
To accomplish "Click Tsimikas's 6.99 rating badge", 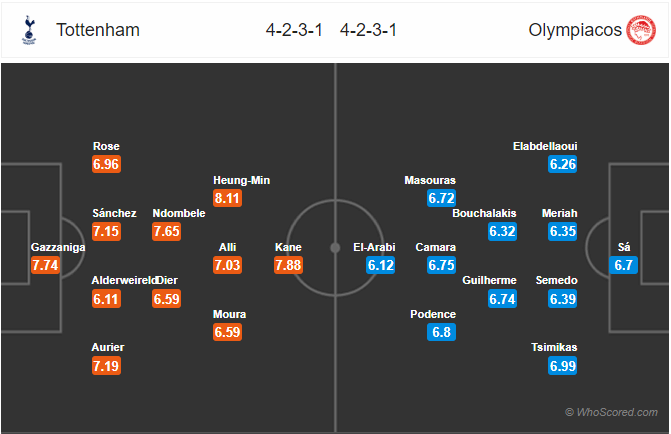I will tap(563, 366).
